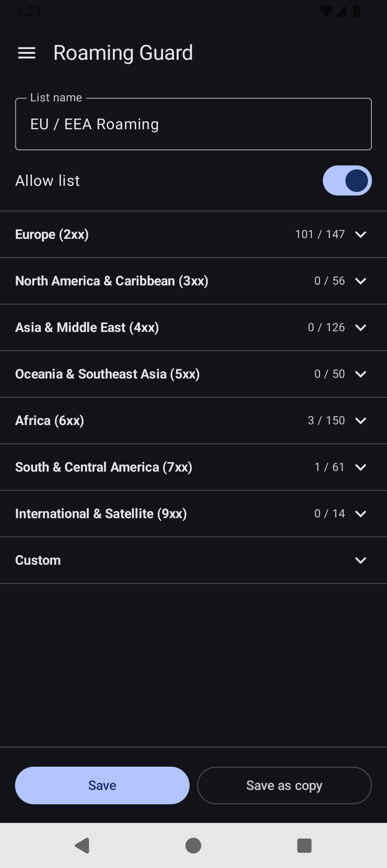Tap the Custom section label

(38, 560)
